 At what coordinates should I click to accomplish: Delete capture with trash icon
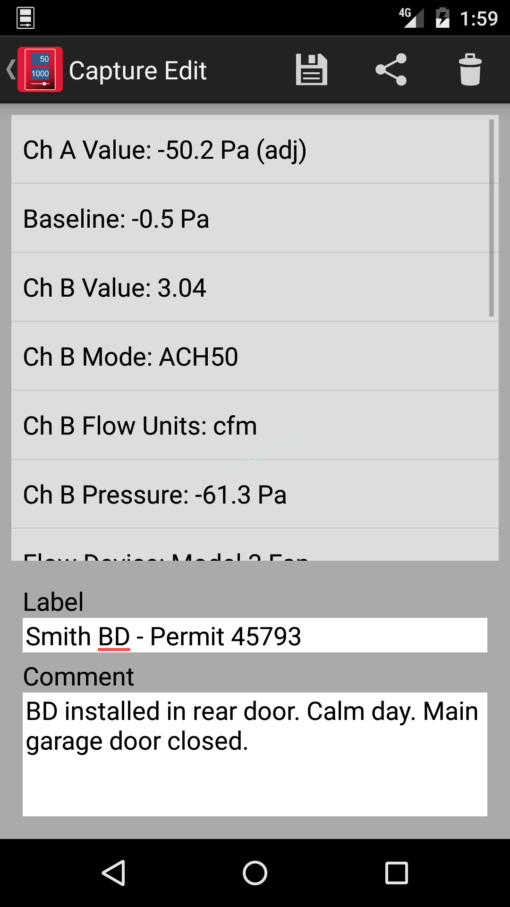pyautogui.click(x=470, y=70)
